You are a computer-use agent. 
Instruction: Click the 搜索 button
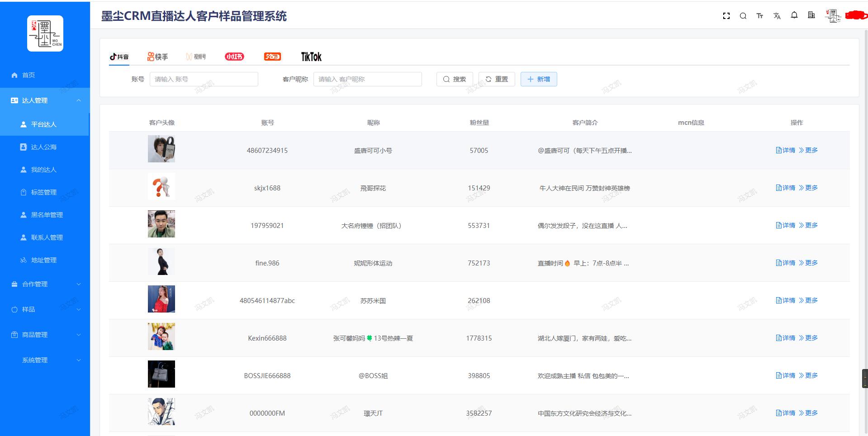pos(455,79)
